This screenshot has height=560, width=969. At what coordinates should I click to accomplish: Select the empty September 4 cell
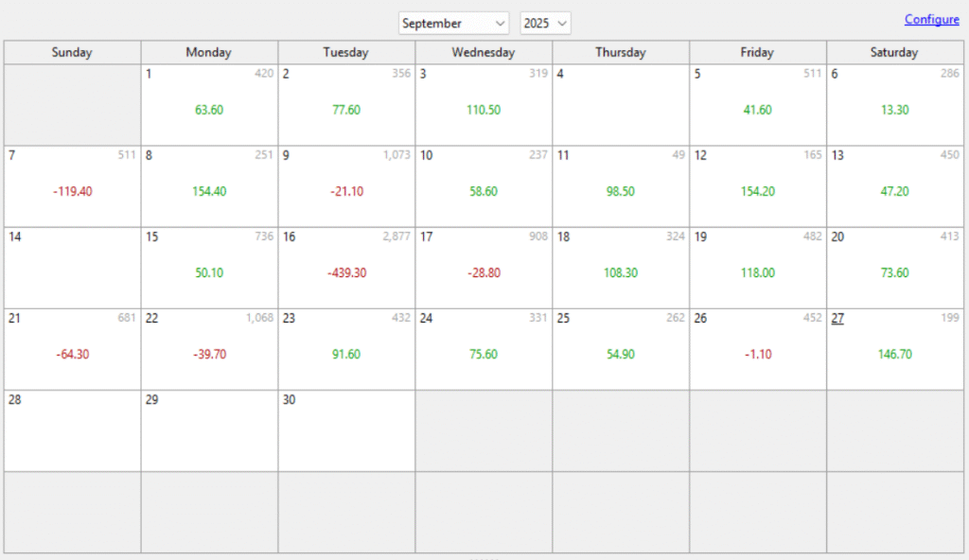621,105
